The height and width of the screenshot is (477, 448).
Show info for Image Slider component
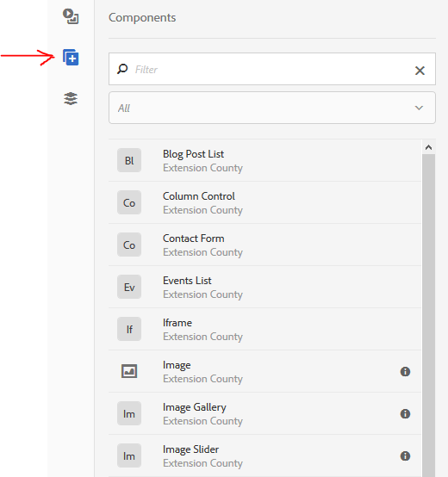coord(405,455)
